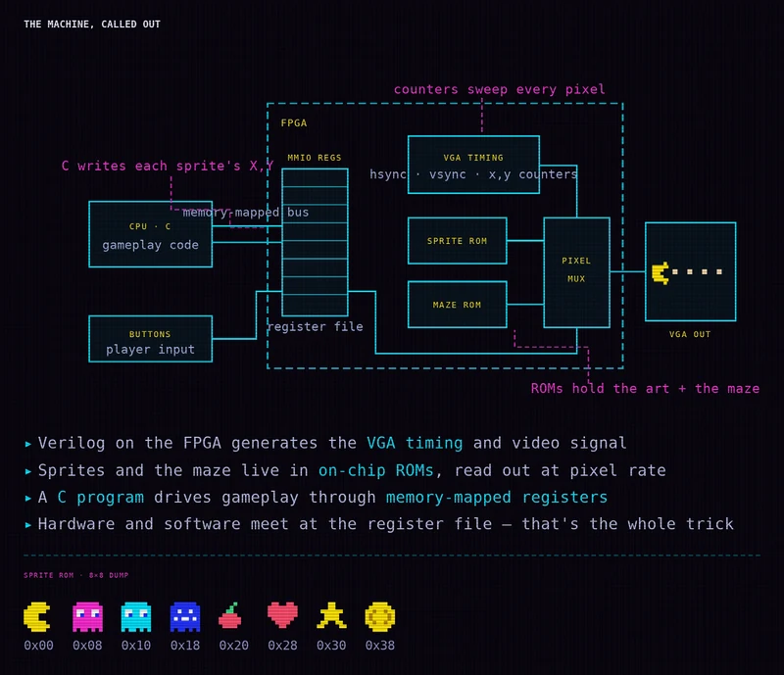The height and width of the screenshot is (675, 784).
Task: Select the SPRITE ROM block
Action: (458, 240)
